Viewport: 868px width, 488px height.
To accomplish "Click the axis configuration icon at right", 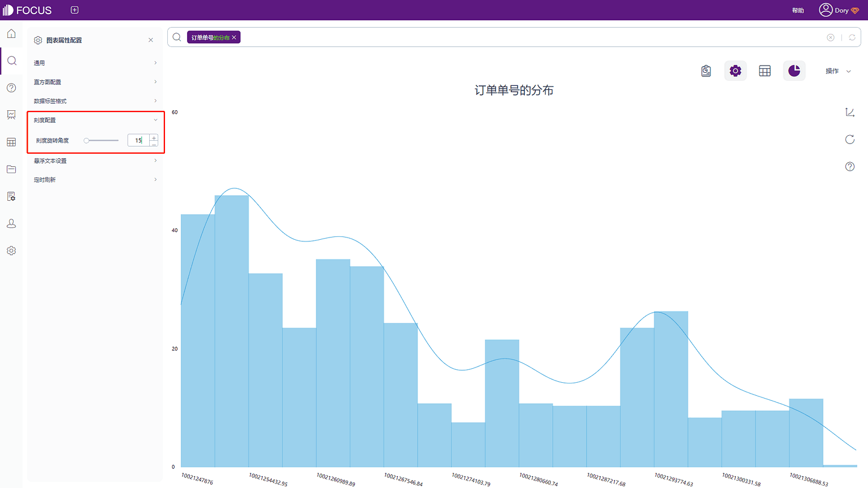I will pyautogui.click(x=849, y=113).
